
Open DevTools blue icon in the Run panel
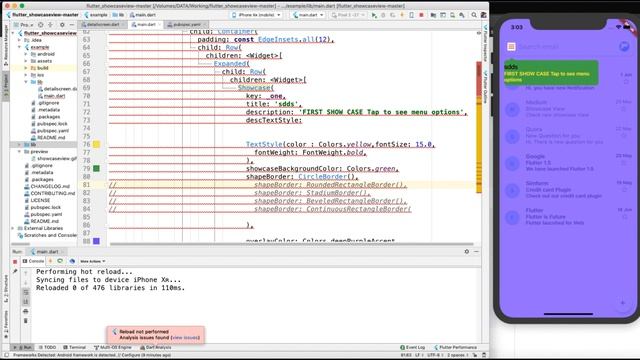coord(72,261)
